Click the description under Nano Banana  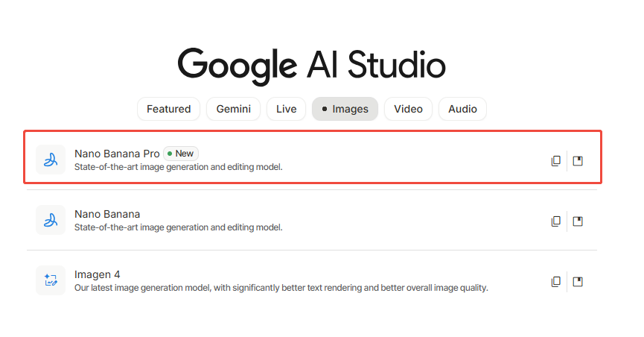click(x=178, y=227)
